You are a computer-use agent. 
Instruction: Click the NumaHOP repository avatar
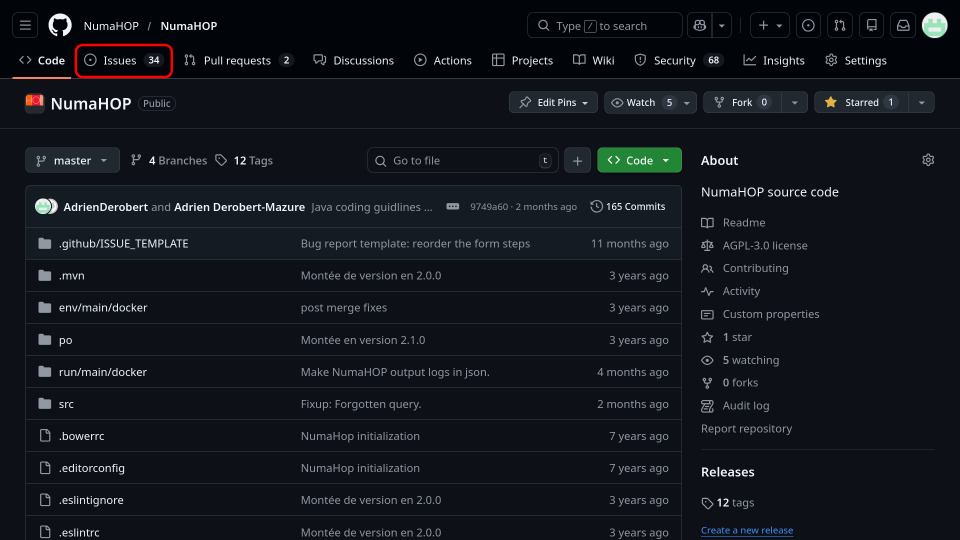click(x=34, y=103)
